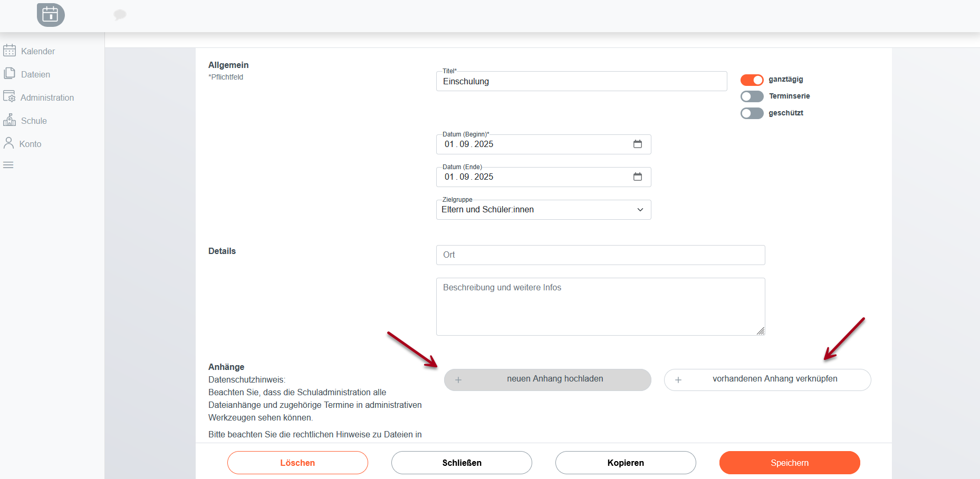Open Kalender in the sidebar menu
The width and height of the screenshot is (980, 479).
tap(37, 51)
